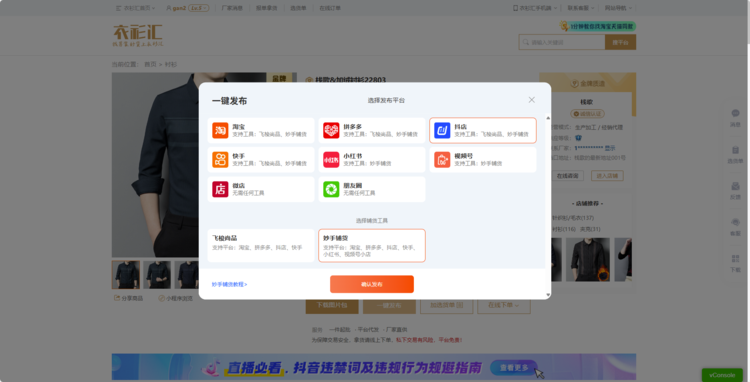The image size is (750, 382).
Task: Select the 淘宝 platform card
Action: tap(261, 130)
